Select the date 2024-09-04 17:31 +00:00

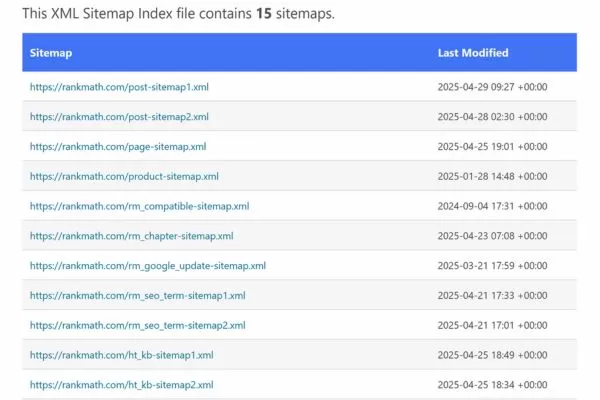pos(492,206)
